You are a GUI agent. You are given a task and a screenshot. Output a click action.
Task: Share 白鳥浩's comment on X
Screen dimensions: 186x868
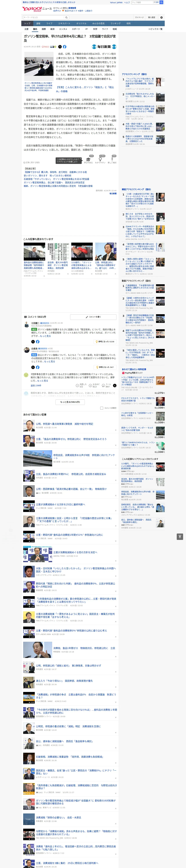point(33,367)
